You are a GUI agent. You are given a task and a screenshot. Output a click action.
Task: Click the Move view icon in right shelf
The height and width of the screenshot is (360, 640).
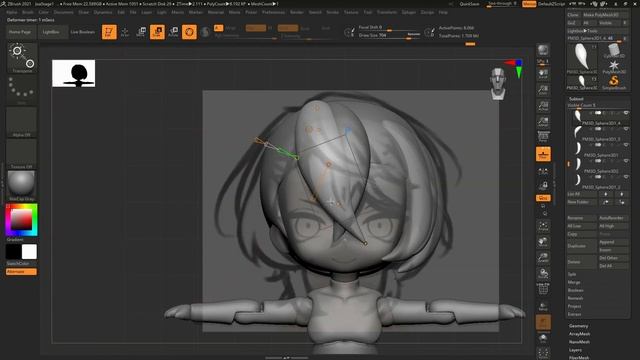[543, 242]
